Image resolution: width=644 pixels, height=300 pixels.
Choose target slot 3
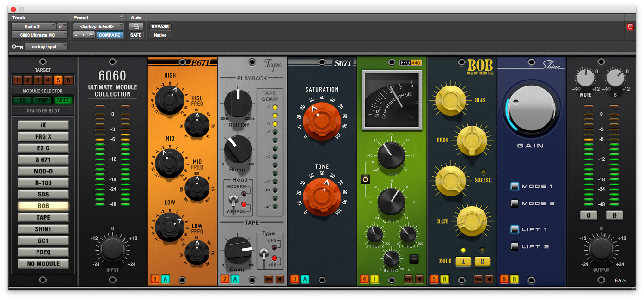point(37,80)
